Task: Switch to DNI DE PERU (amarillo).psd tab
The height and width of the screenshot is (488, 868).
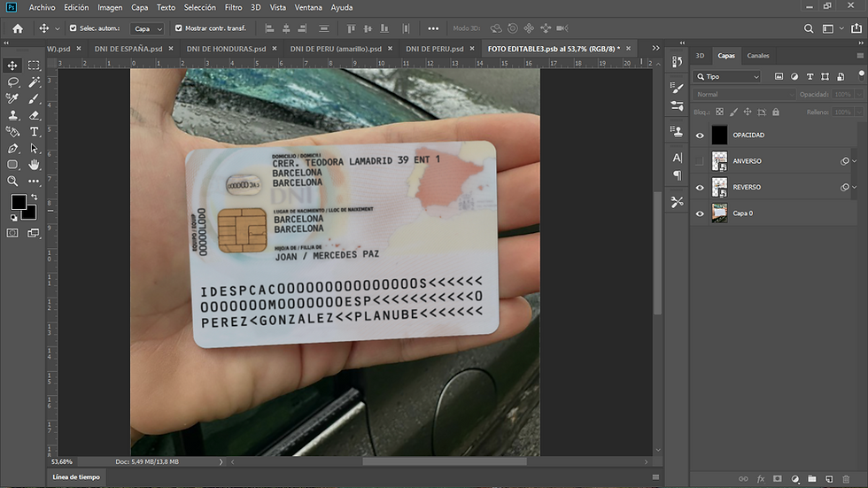Action: [336, 49]
